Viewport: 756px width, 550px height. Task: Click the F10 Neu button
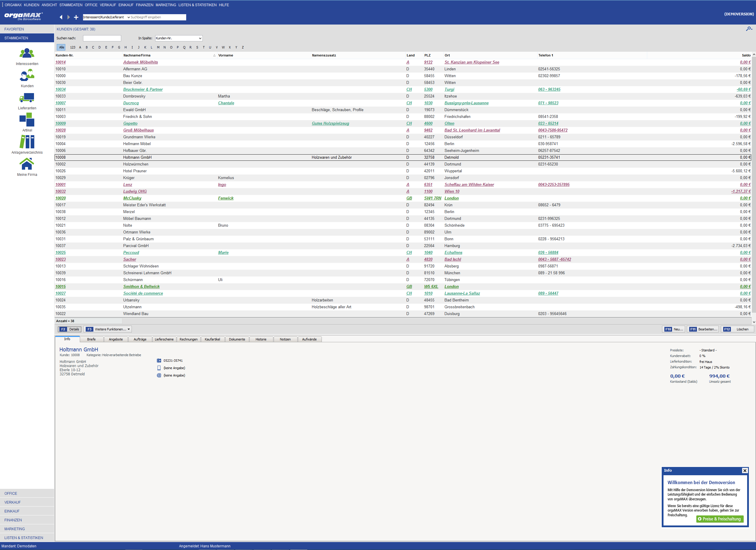pos(674,329)
